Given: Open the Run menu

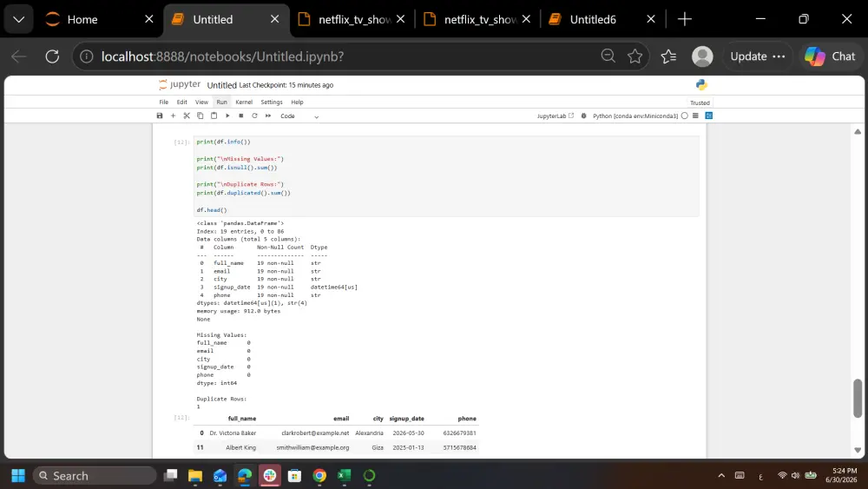Looking at the screenshot, I should click(221, 102).
